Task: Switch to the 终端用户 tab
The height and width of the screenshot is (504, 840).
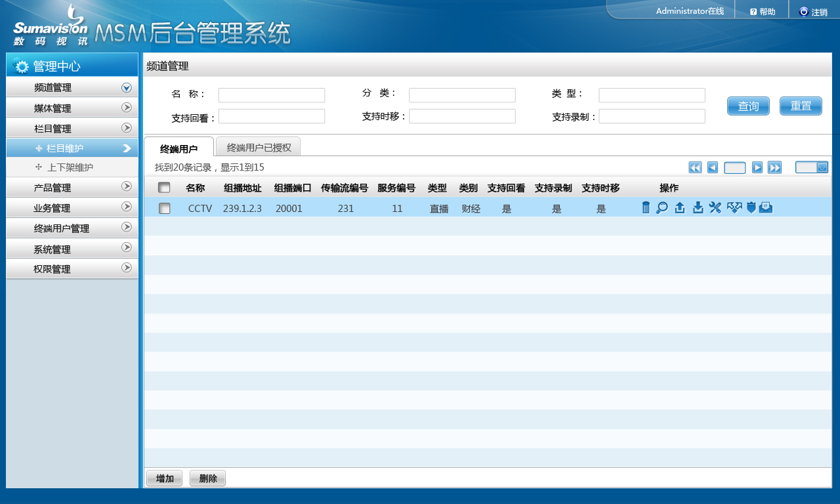Action: (x=178, y=147)
